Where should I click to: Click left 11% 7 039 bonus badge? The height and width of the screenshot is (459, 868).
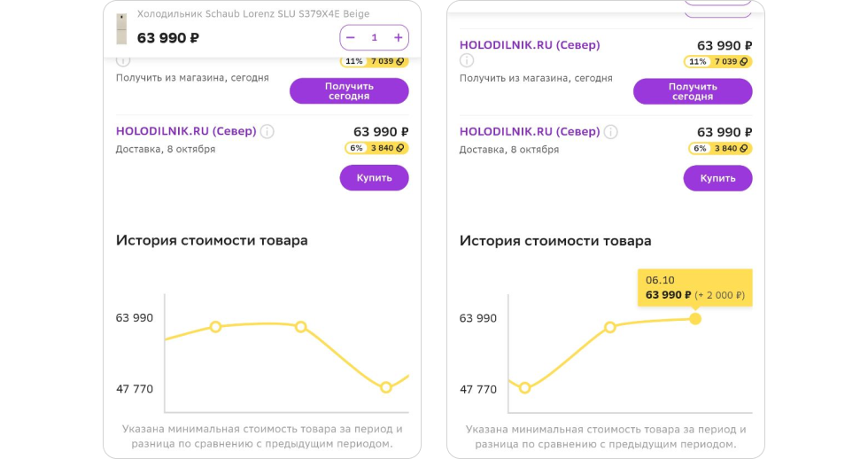[x=375, y=61]
